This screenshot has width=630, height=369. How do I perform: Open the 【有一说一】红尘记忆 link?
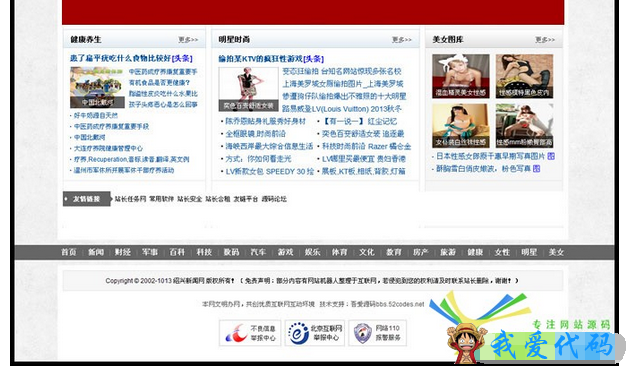(360, 121)
